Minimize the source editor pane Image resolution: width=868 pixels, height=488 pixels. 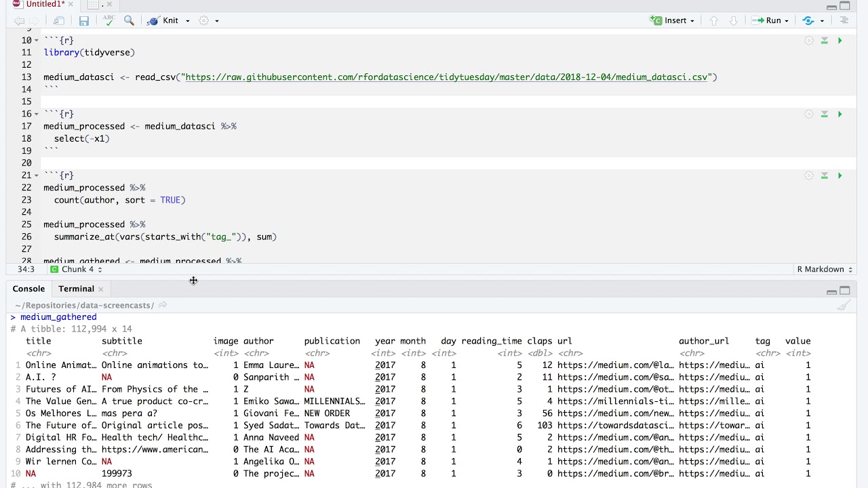point(831,7)
